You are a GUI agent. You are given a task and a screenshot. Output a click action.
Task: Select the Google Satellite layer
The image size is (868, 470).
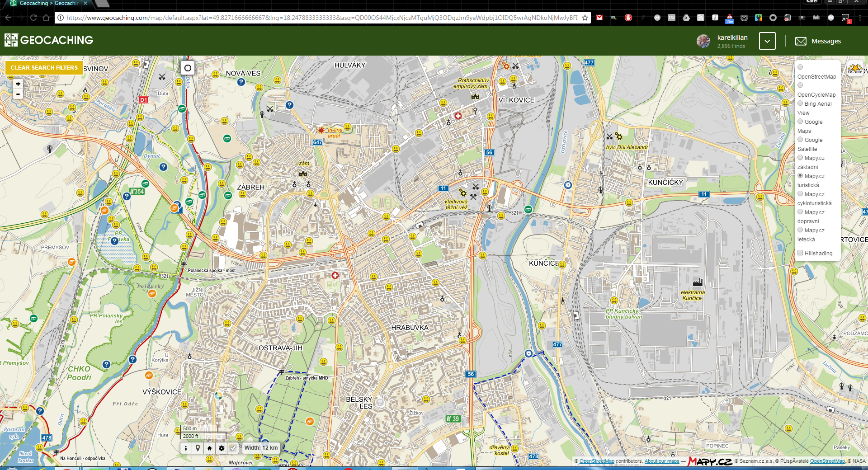pos(800,140)
